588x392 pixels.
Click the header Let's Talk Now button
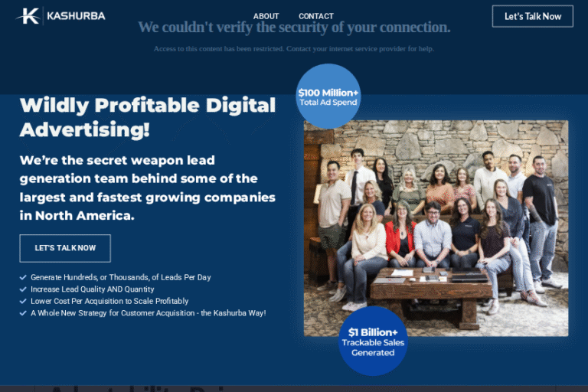pyautogui.click(x=533, y=16)
